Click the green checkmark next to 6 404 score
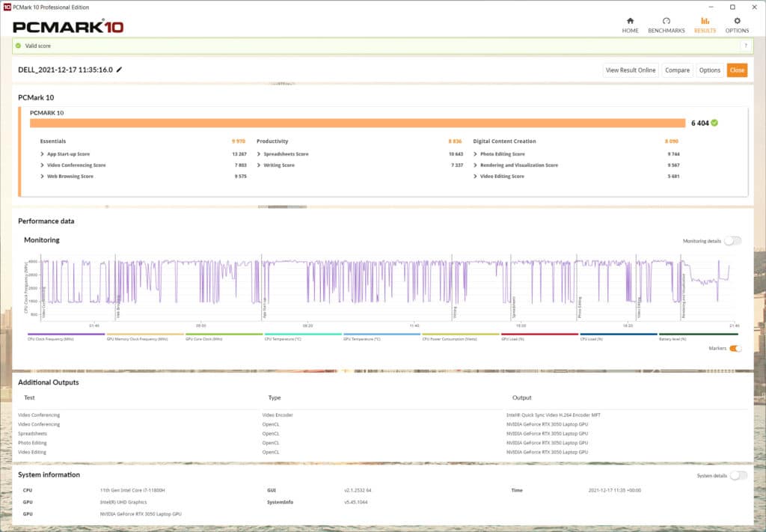 pos(714,123)
